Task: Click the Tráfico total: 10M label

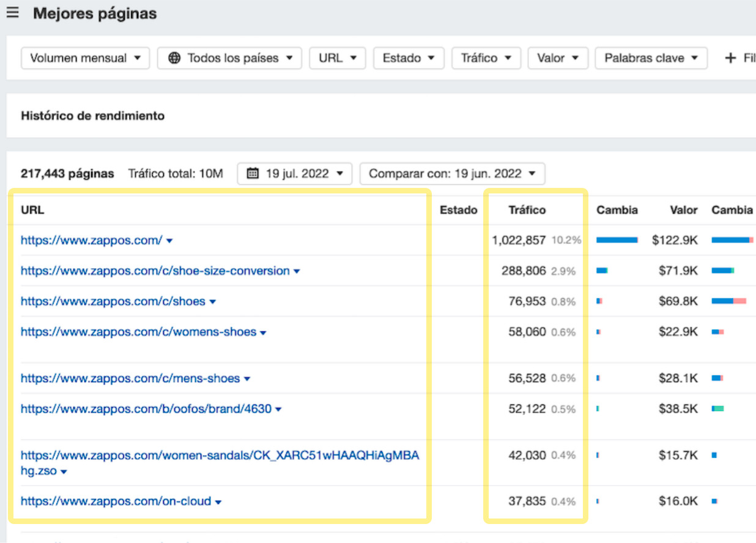Action: pyautogui.click(x=176, y=174)
